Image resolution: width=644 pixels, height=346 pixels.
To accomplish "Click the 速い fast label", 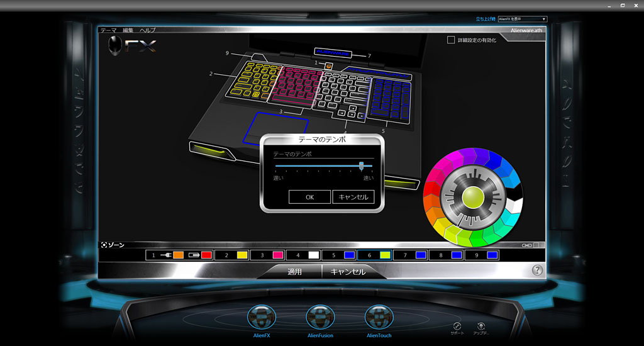I will pos(369,178).
